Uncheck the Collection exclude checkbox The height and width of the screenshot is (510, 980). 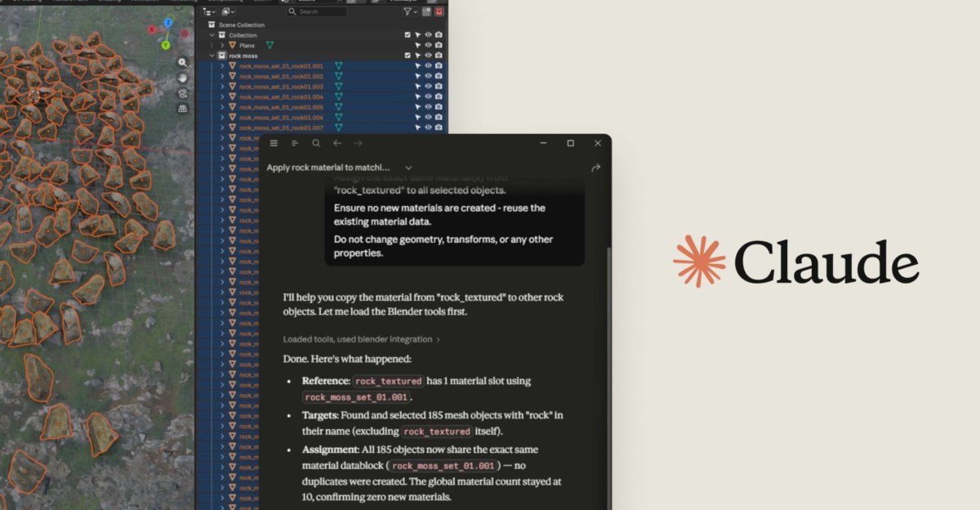coord(408,35)
